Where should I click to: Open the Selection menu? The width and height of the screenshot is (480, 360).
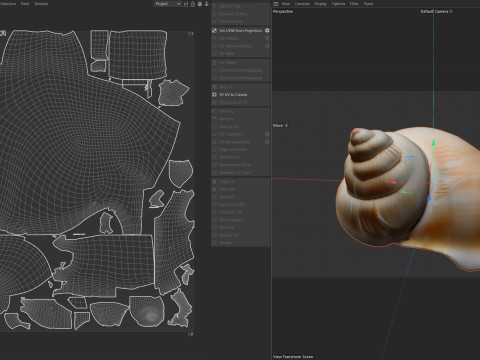point(8,4)
